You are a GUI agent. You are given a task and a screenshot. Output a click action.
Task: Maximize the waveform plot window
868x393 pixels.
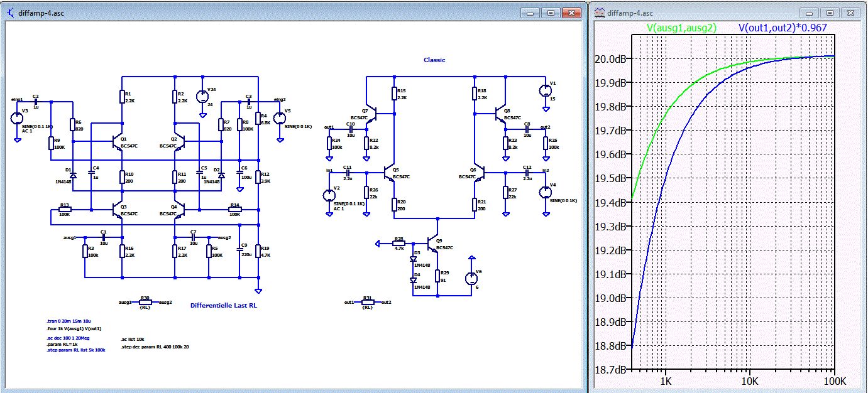pos(830,13)
